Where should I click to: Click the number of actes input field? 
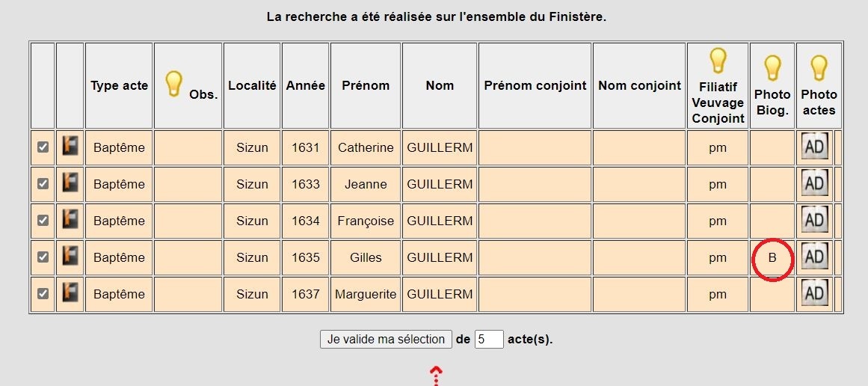[x=489, y=339]
